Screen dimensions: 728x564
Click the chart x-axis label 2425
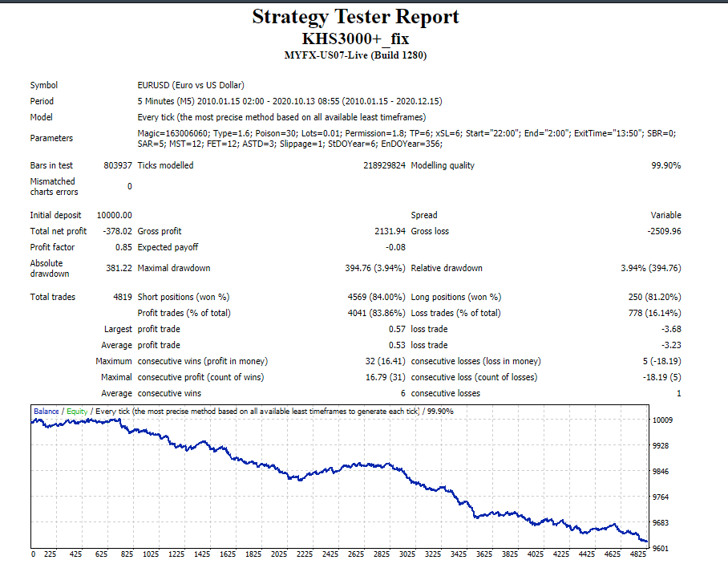(330, 554)
